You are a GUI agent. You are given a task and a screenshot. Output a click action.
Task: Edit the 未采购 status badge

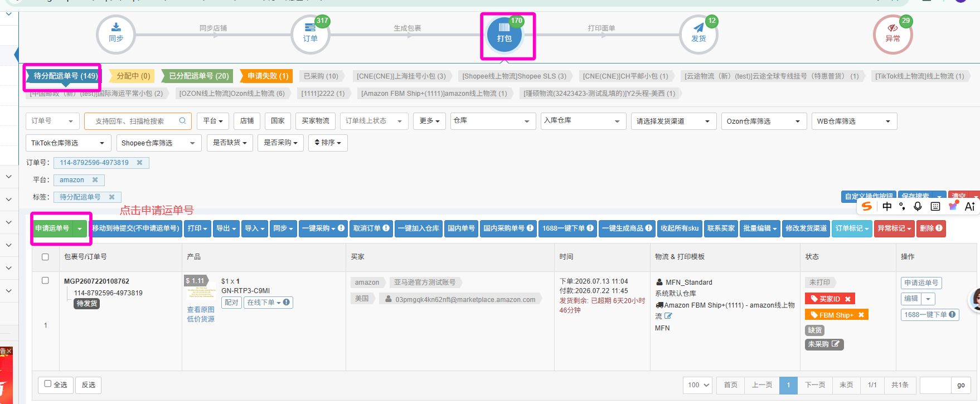click(x=835, y=344)
